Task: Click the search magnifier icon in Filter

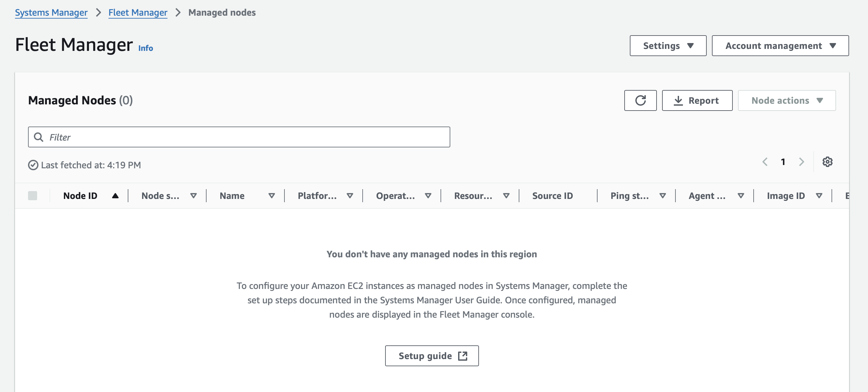Action: point(39,137)
